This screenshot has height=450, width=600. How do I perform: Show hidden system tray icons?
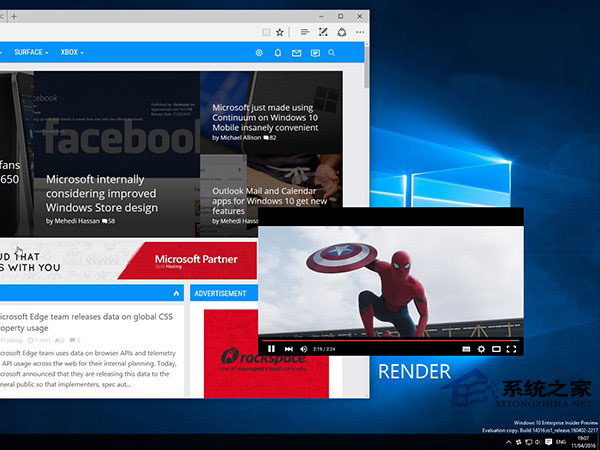coord(509,442)
